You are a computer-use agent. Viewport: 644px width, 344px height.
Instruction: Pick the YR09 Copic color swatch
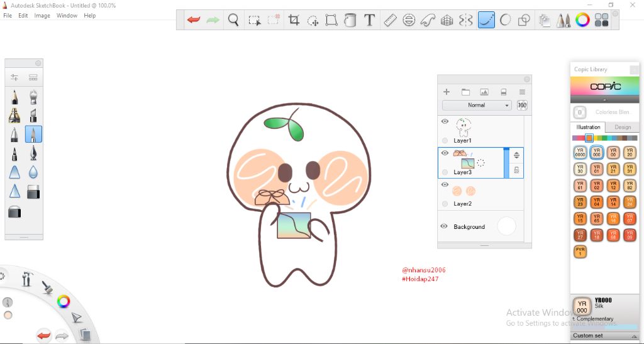(630, 235)
